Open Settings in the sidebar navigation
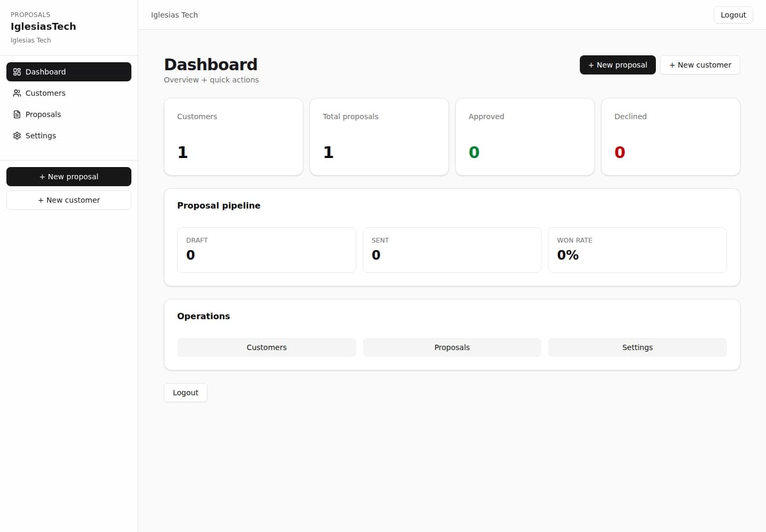 click(x=69, y=136)
